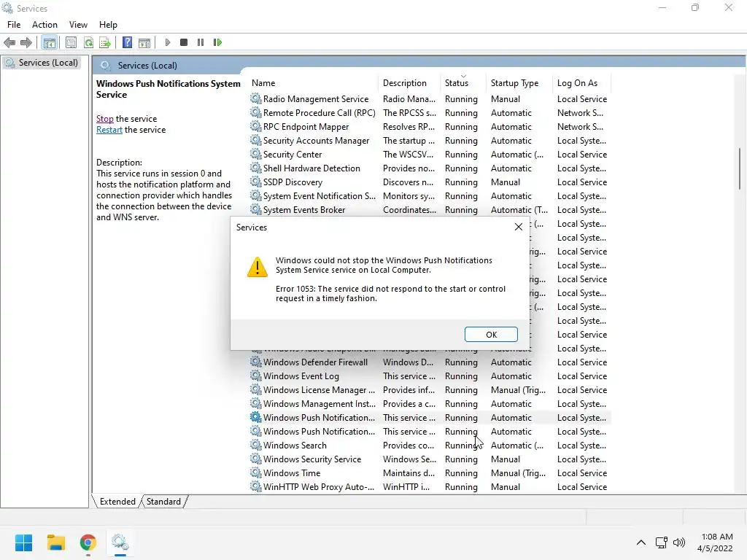This screenshot has width=747, height=560.
Task: Select System Events Broker service
Action: coord(429,209)
